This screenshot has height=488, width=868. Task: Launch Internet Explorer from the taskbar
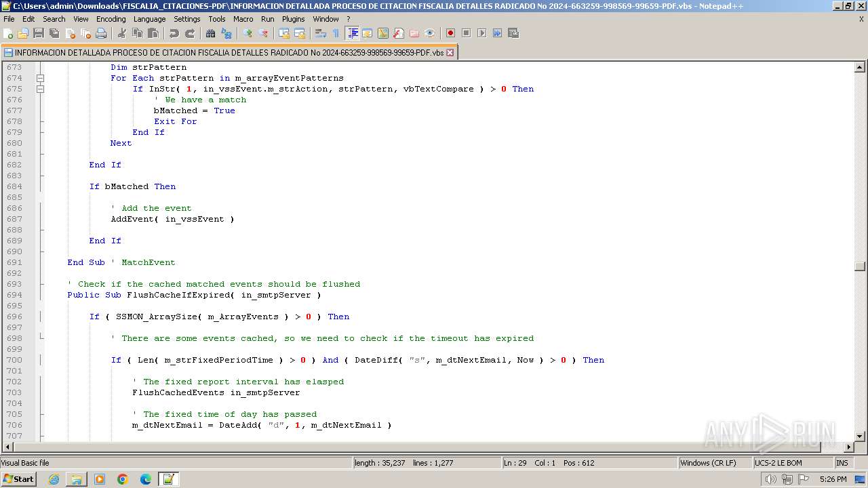point(54,479)
